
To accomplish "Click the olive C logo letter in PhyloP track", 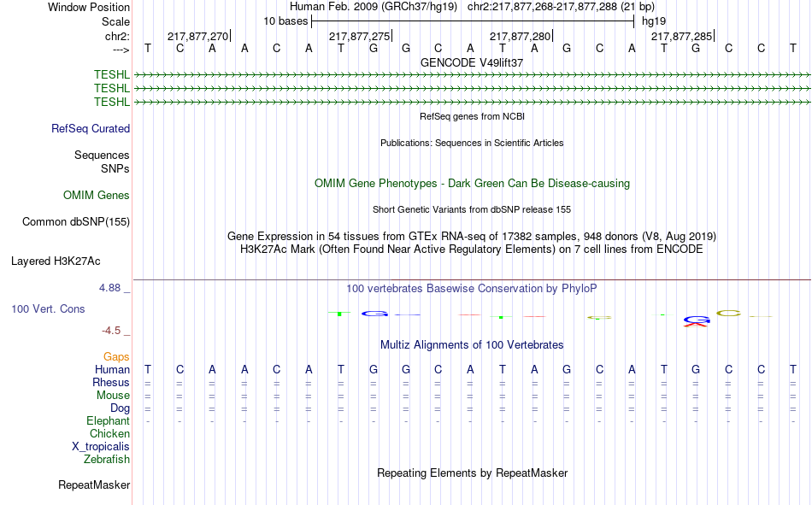I will point(728,313).
